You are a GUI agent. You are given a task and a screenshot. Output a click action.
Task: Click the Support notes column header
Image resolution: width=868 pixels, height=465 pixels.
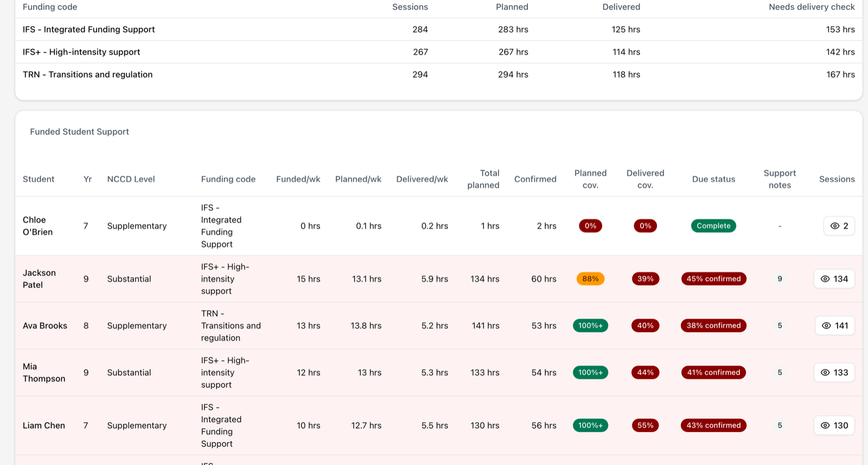tap(780, 179)
